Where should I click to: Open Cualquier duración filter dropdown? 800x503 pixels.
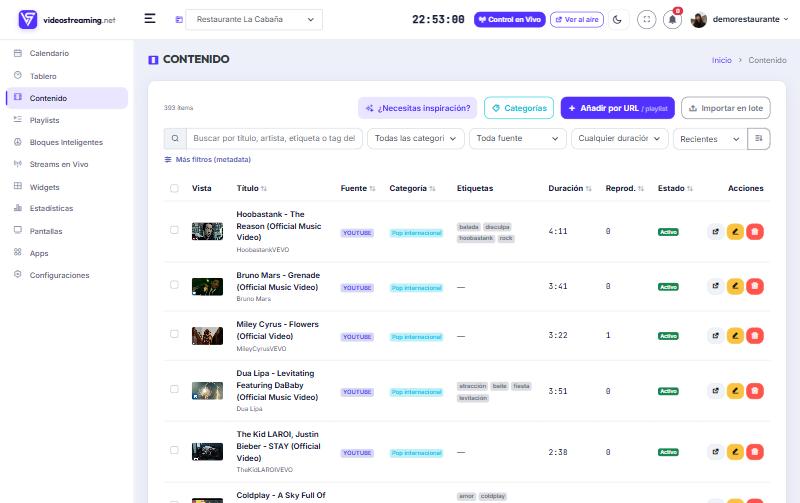(619, 138)
